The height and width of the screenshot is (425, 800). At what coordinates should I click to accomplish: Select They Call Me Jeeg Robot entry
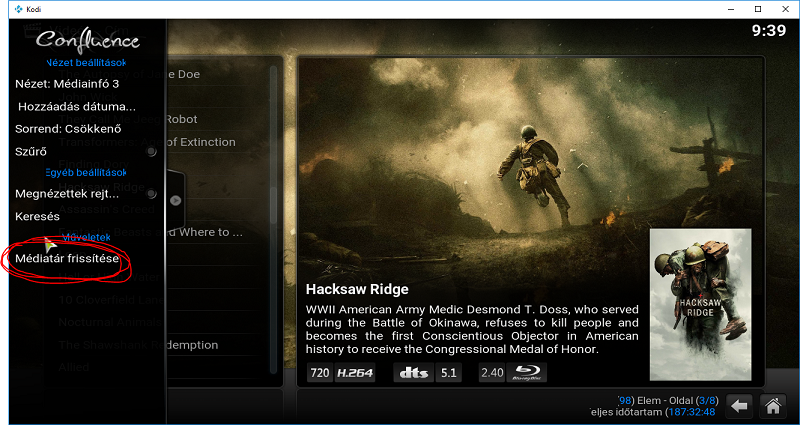click(128, 119)
